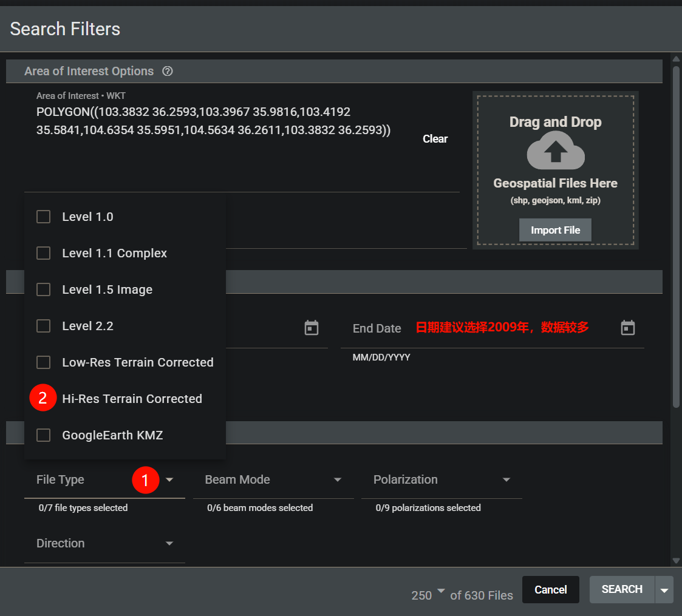Open the End Date calendar picker
This screenshot has width=682, height=616.
click(x=627, y=328)
